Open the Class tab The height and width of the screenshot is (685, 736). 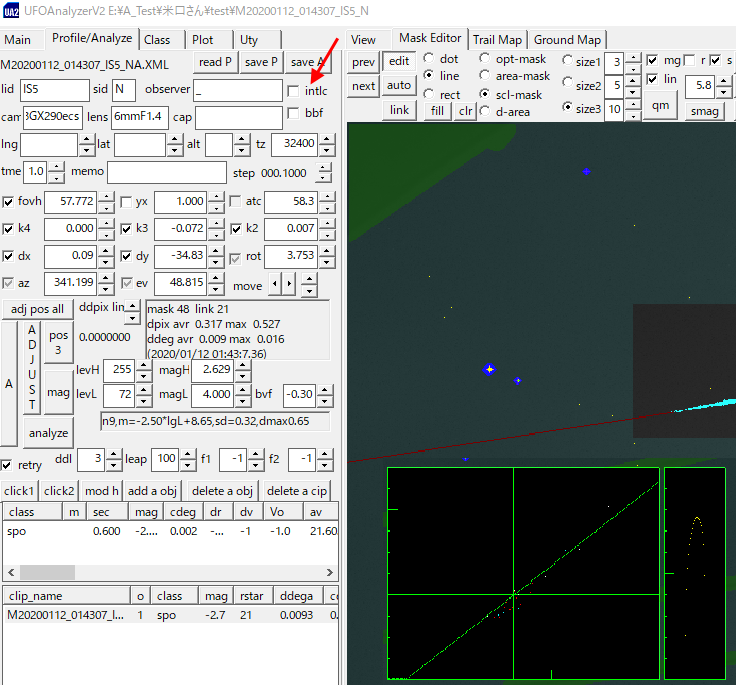(x=157, y=40)
